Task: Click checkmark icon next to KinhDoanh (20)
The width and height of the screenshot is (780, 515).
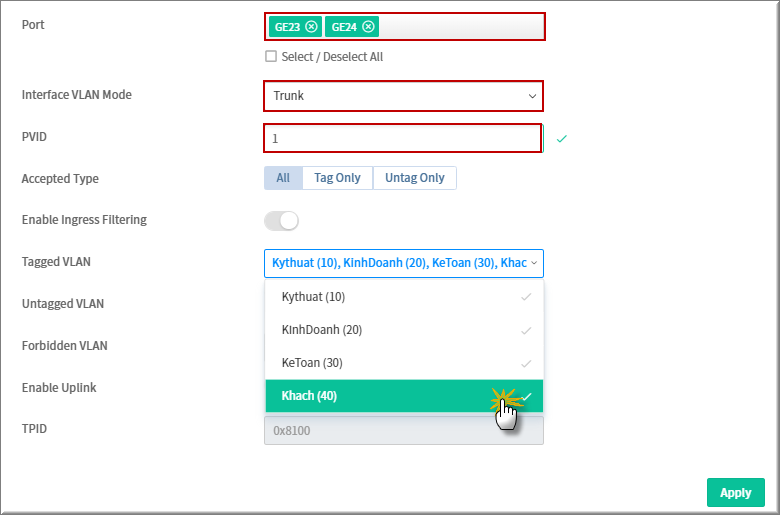Action: pyautogui.click(x=526, y=330)
